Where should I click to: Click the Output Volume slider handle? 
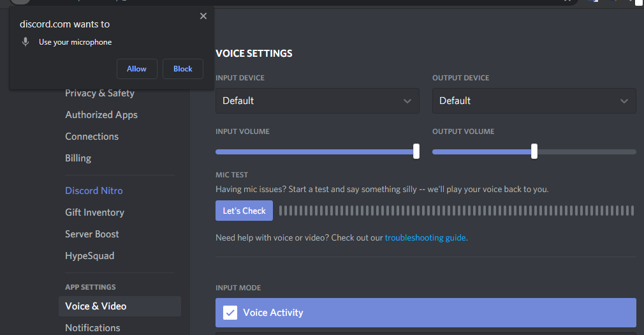coord(534,151)
